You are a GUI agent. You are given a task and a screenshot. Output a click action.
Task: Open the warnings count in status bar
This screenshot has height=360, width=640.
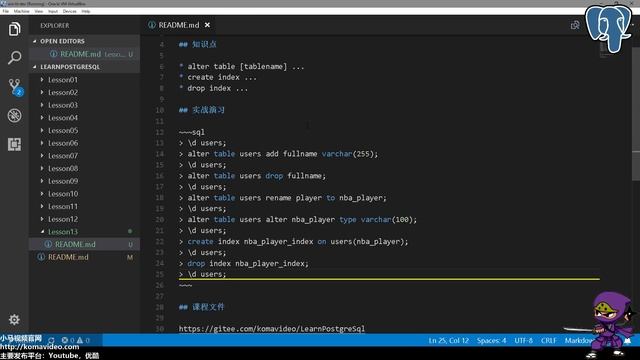(x=83, y=340)
